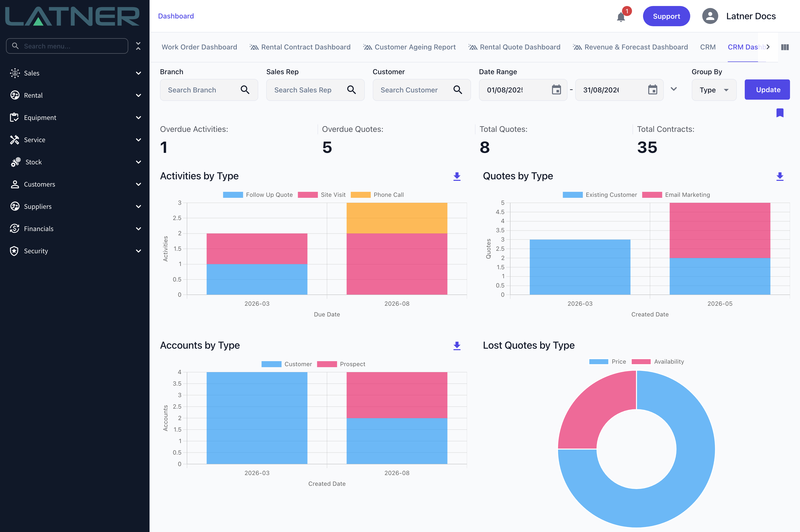
Task: Click the Support button
Action: click(x=666, y=16)
